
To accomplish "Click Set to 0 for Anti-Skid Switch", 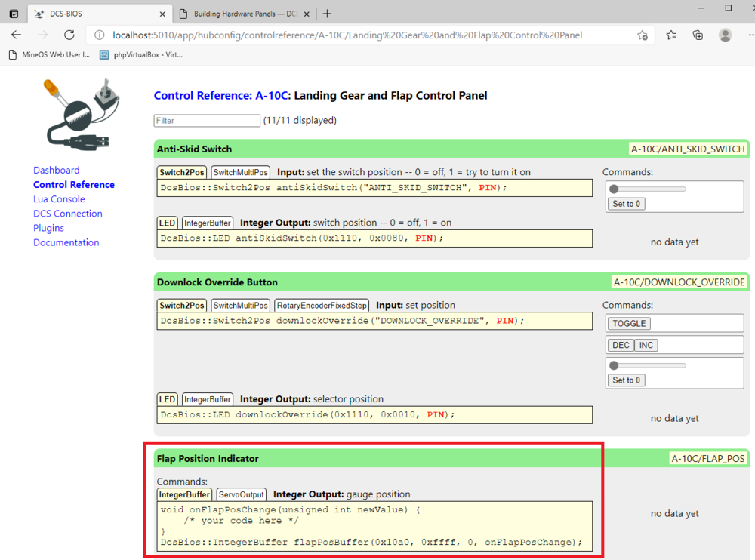I will [x=626, y=204].
